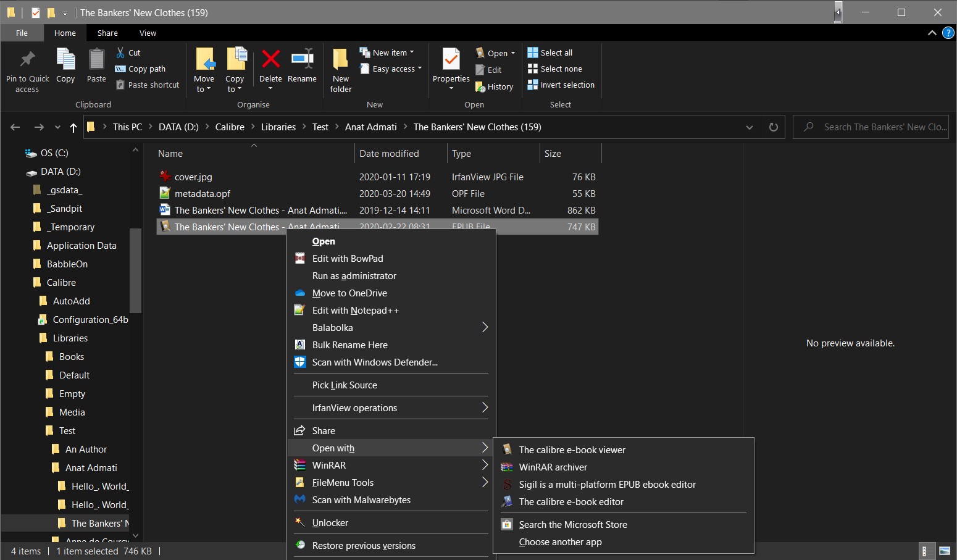Click the Paste ribbon icon

pyautogui.click(x=96, y=59)
